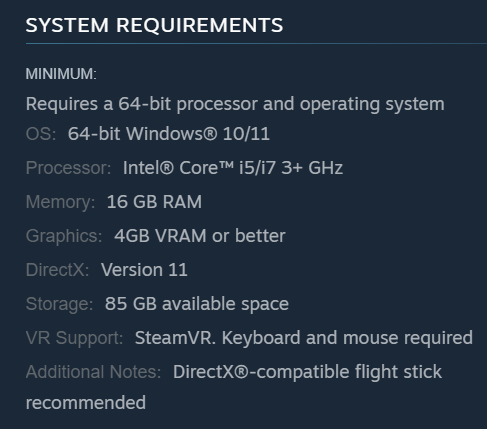The image size is (487, 429).
Task: Click the Additional Notes label
Action: pos(93,372)
